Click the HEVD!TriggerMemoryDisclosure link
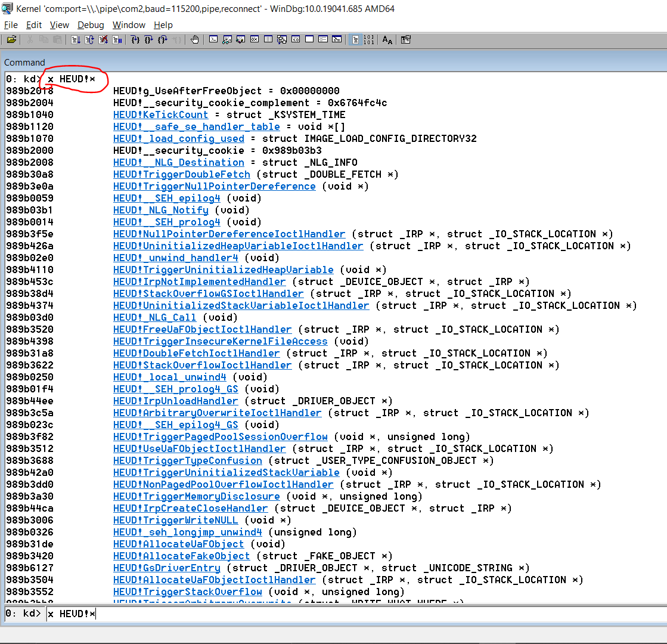This screenshot has height=644, width=667. point(197,496)
